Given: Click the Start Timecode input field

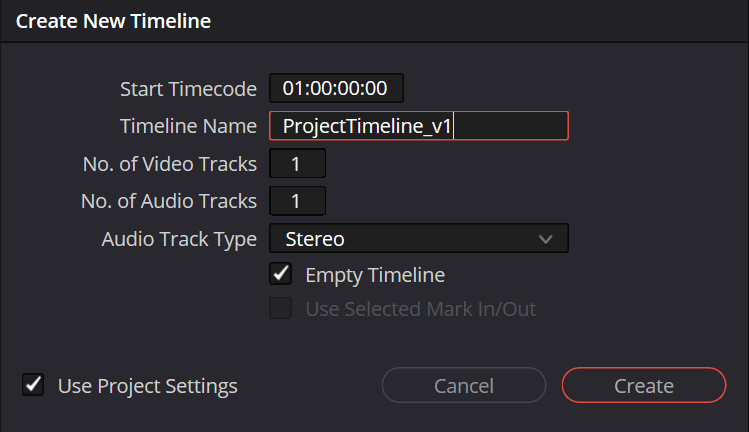Looking at the screenshot, I should click(x=336, y=88).
